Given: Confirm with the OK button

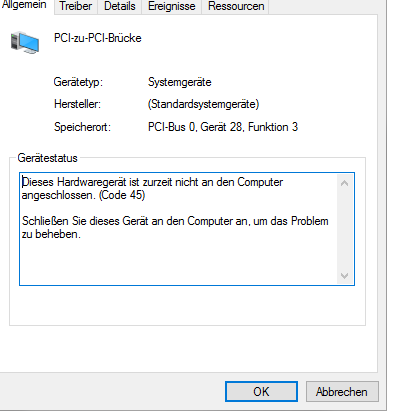Looking at the screenshot, I should 261,392.
